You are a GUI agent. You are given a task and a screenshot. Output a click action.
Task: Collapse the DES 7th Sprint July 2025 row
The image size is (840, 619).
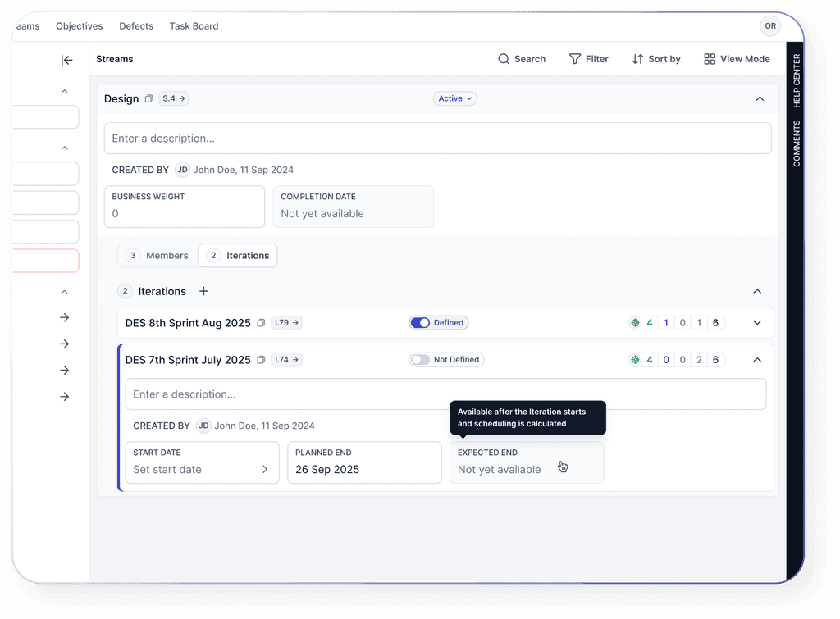point(757,360)
